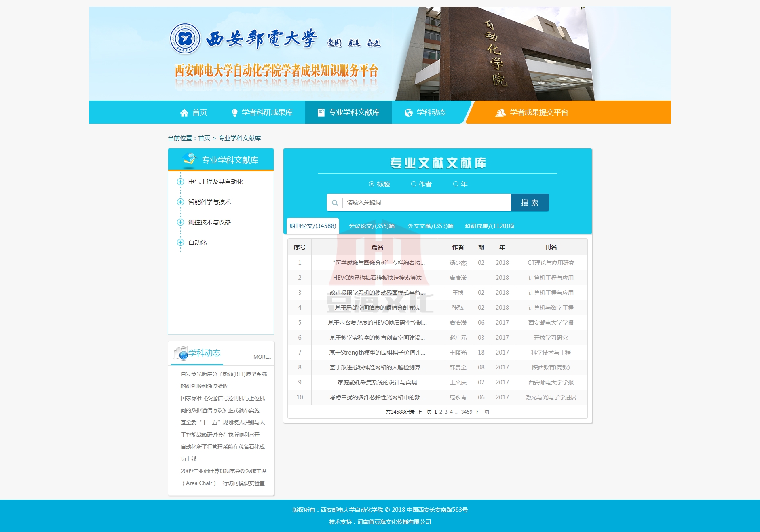Click the university logo emblem
The image size is (760, 532).
point(185,39)
